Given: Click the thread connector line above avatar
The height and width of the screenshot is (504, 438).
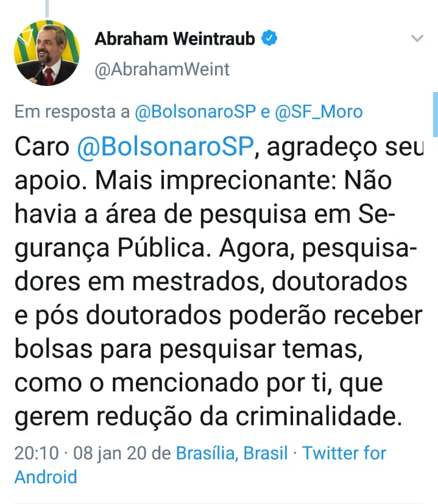Looking at the screenshot, I should tap(47, 9).
